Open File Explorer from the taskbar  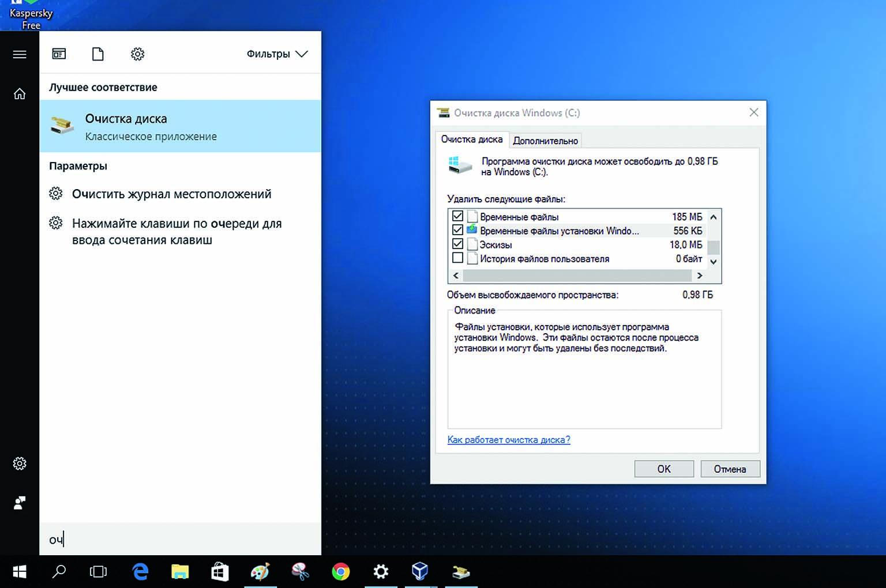[180, 572]
